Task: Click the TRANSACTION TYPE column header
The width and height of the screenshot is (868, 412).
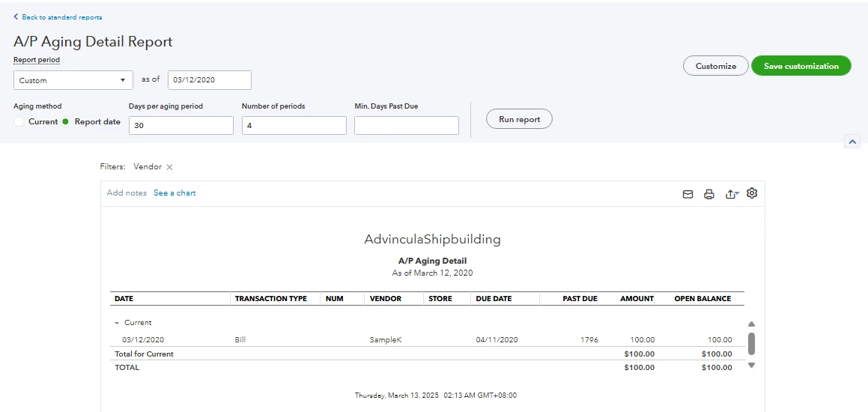Action: [x=270, y=298]
